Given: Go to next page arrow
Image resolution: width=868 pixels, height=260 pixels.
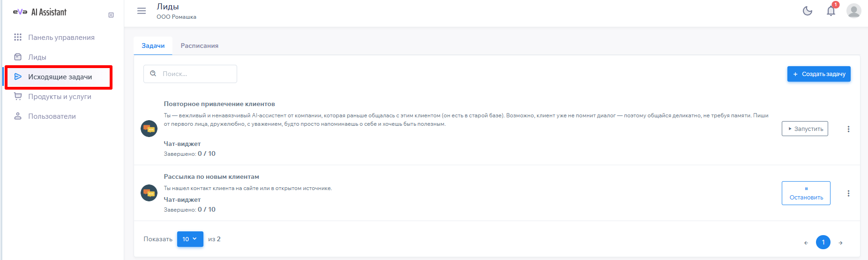Looking at the screenshot, I should click(x=841, y=243).
